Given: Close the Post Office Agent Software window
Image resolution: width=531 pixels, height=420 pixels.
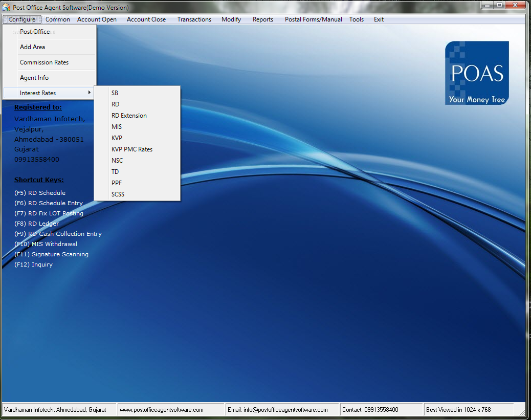Looking at the screenshot, I should tap(515, 5).
